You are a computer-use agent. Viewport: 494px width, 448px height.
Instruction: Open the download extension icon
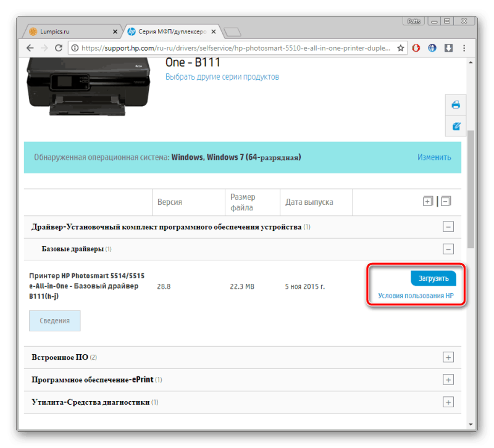(x=449, y=48)
